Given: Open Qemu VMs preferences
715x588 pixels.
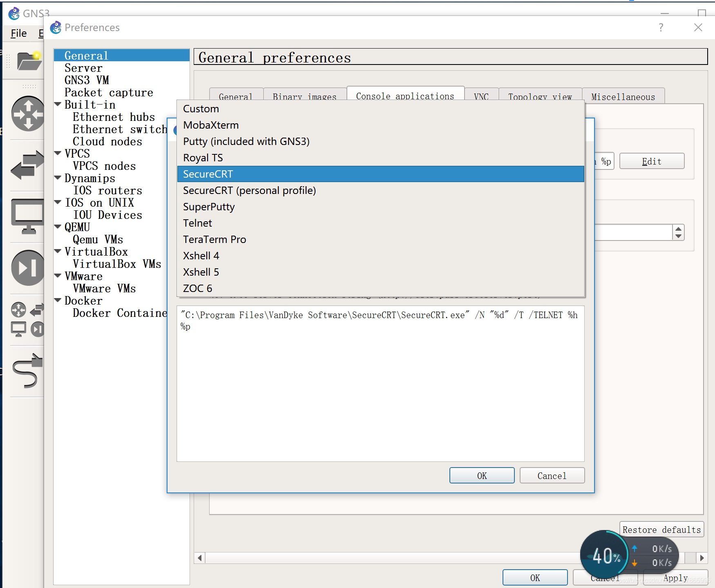Looking at the screenshot, I should coord(98,239).
